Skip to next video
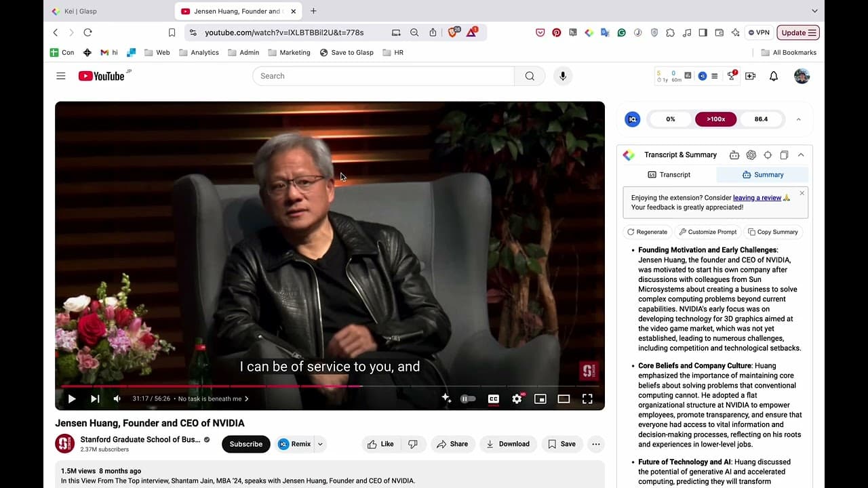 95,399
